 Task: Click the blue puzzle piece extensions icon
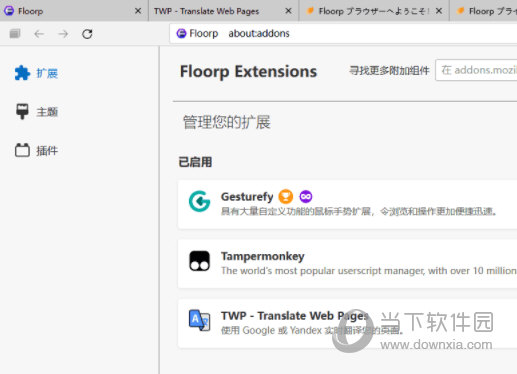(22, 73)
